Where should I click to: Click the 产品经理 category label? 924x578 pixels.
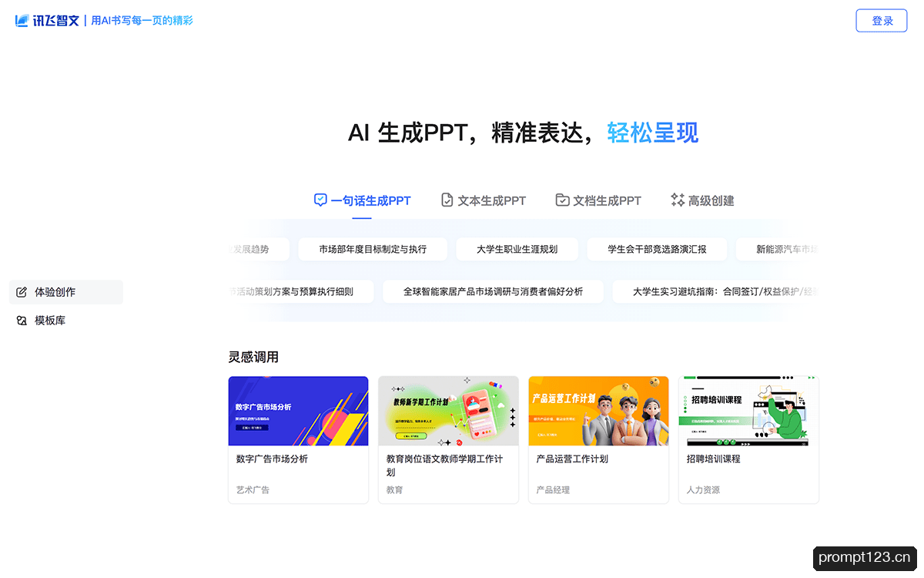click(553, 490)
